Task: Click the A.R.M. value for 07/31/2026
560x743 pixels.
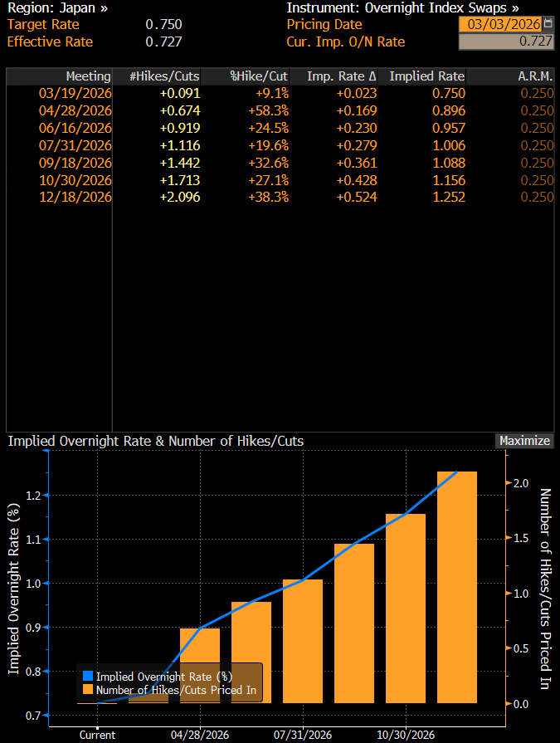Action: (x=537, y=145)
